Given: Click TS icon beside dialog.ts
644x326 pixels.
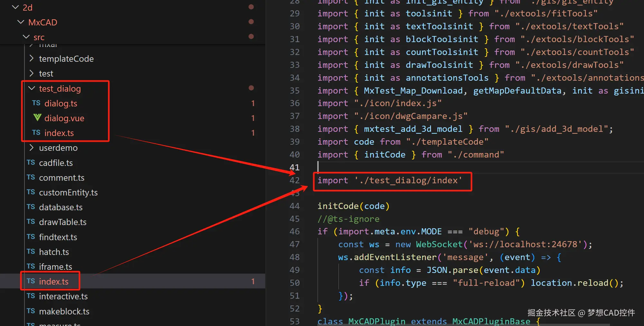Looking at the screenshot, I should coord(36,103).
